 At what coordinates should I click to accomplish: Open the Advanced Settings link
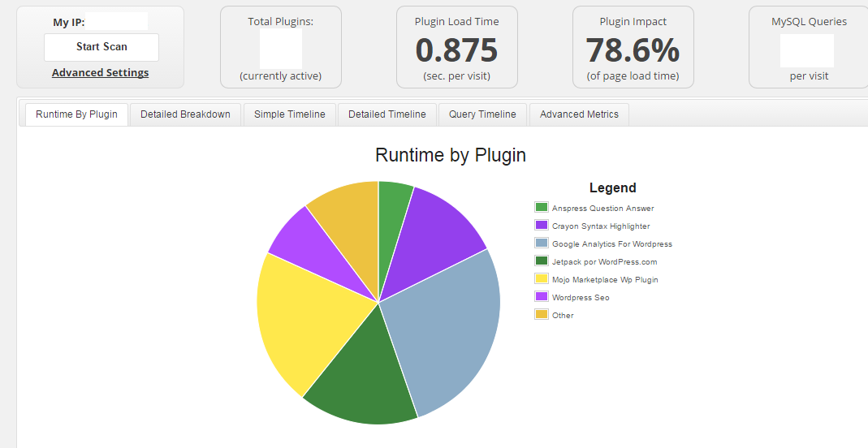pos(100,73)
